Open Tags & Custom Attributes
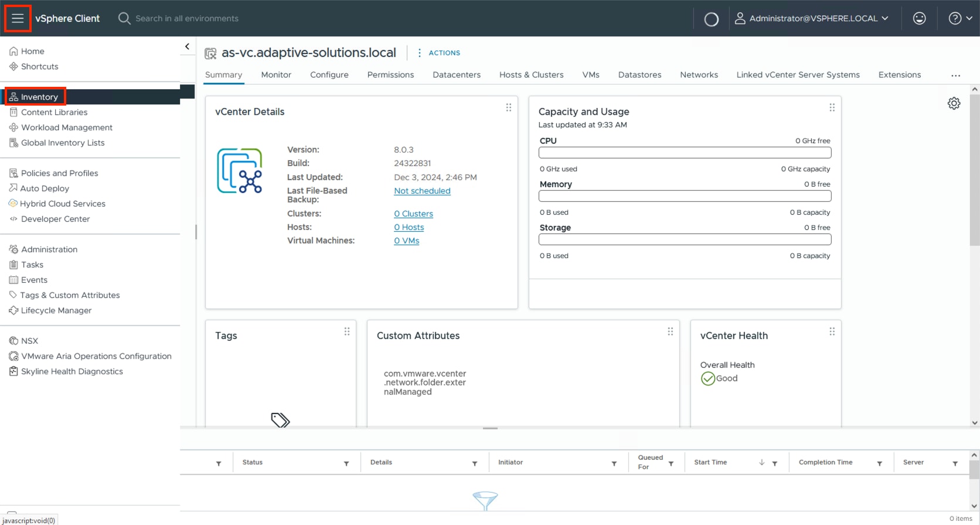980x525 pixels. [64, 295]
